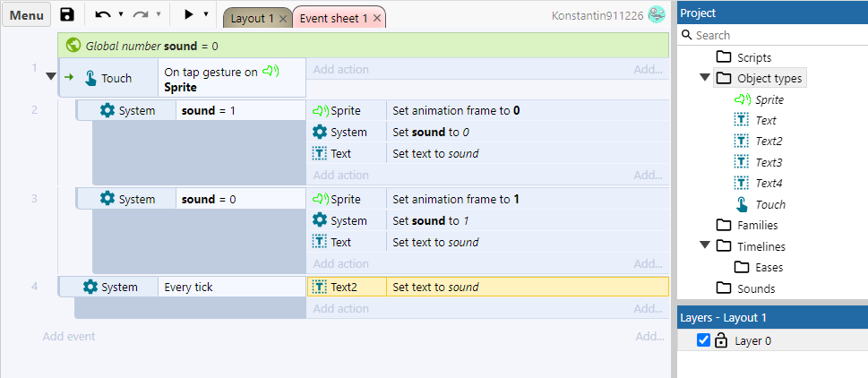Viewport: 868px width, 378px height.
Task: Toggle the Layer 0 lock icon
Action: 721,340
